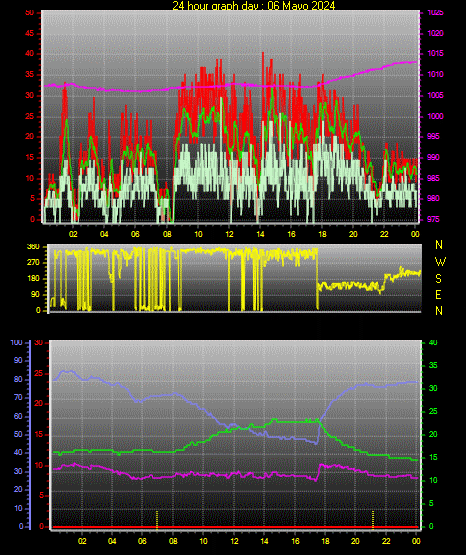This screenshot has width=466, height=555.
Task: Click the red 30 axis label on bottom graph
Action: pyautogui.click(x=39, y=343)
